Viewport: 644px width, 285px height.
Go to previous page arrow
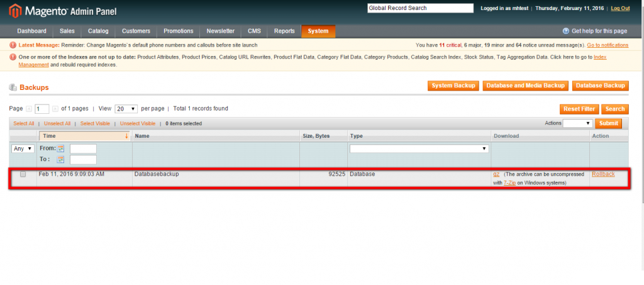(29, 109)
